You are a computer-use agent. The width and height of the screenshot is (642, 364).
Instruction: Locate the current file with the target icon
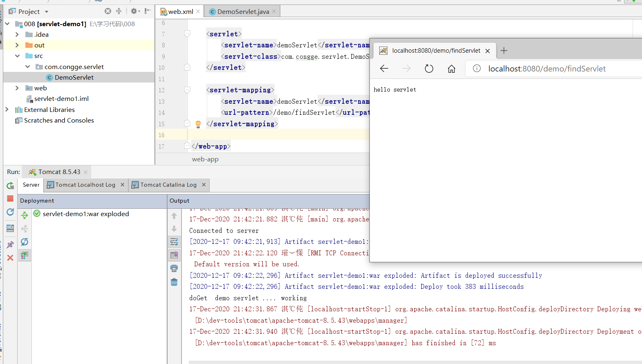tap(108, 11)
